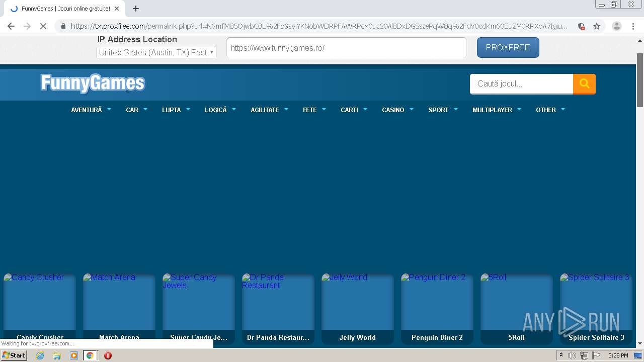Open the Spider Solitaire 3 game link
Image resolution: width=644 pixels, height=362 pixels.
(x=596, y=309)
